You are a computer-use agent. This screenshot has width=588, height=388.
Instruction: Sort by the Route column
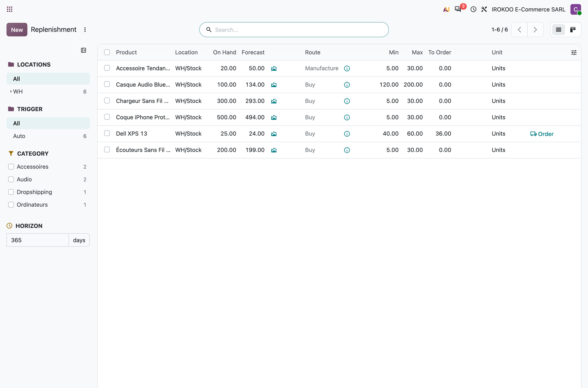[x=313, y=52]
